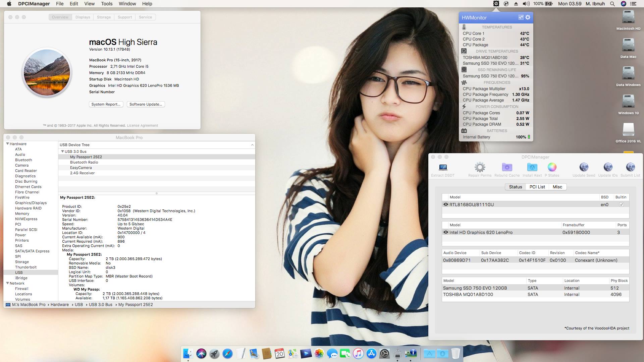
Task: Collapse the Network sidebar section
Action: click(7, 283)
